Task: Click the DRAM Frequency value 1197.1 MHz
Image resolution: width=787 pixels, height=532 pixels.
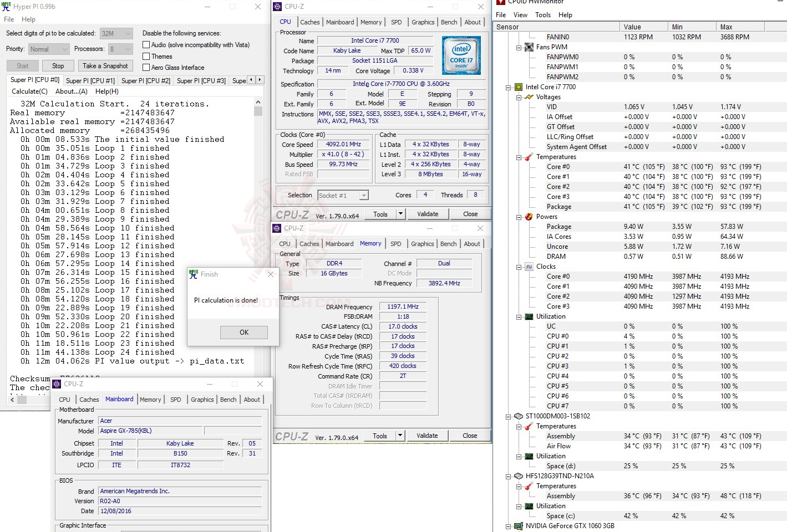Action: click(403, 306)
